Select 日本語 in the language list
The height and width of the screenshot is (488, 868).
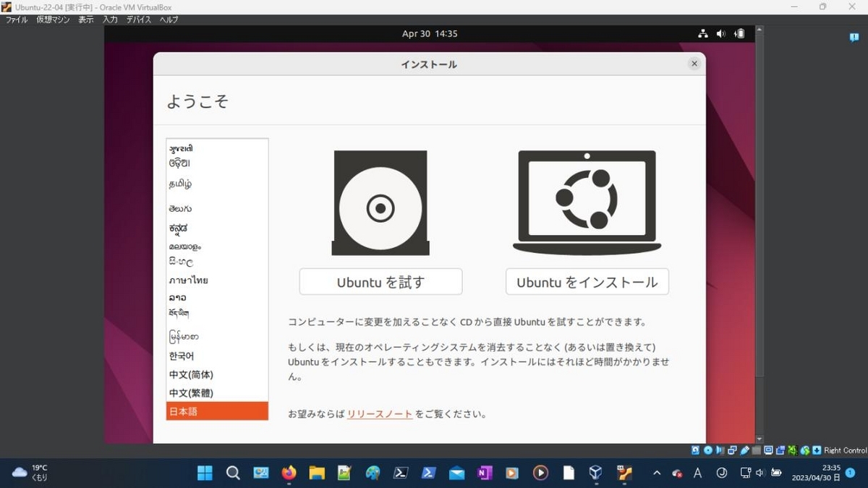[217, 411]
